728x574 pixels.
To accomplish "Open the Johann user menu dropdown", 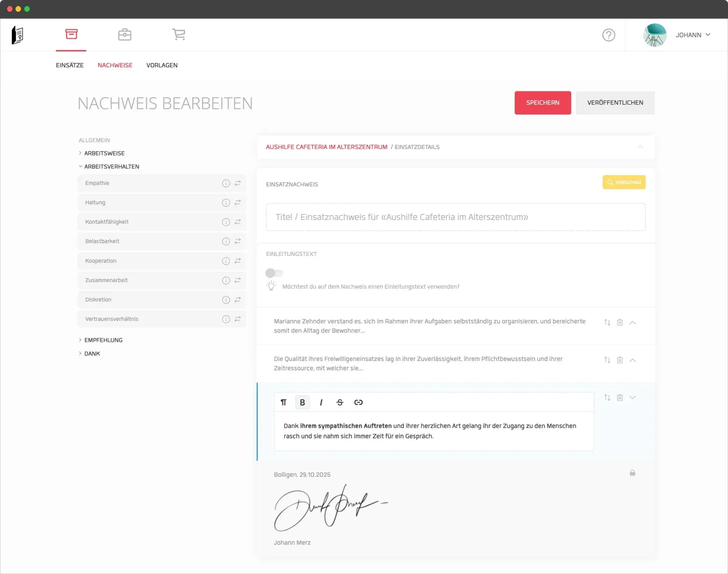I will pos(693,35).
